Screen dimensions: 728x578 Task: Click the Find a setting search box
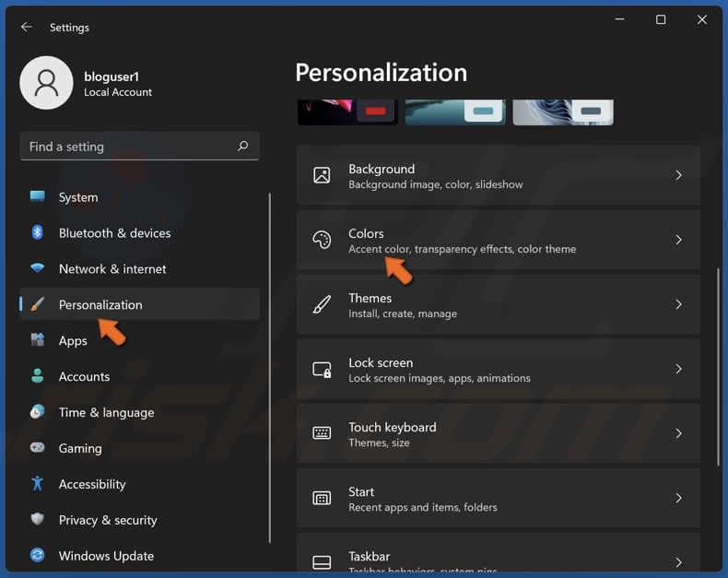coord(139,146)
